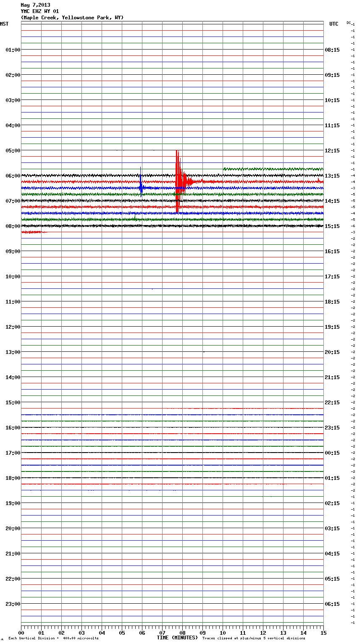This screenshot has height=644, width=357.
Task: Click the 06:00 MST time label
Action: tap(13, 176)
